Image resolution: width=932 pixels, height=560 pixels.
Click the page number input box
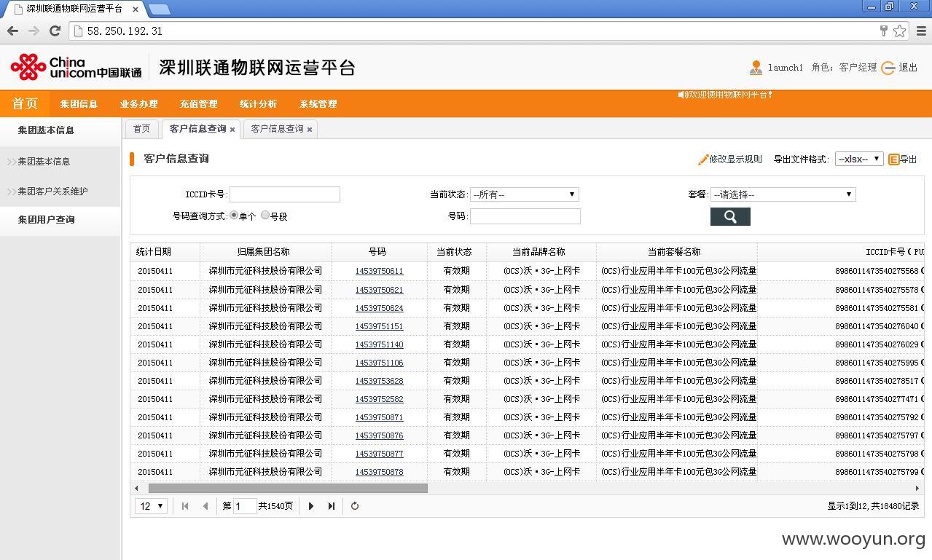(x=245, y=506)
